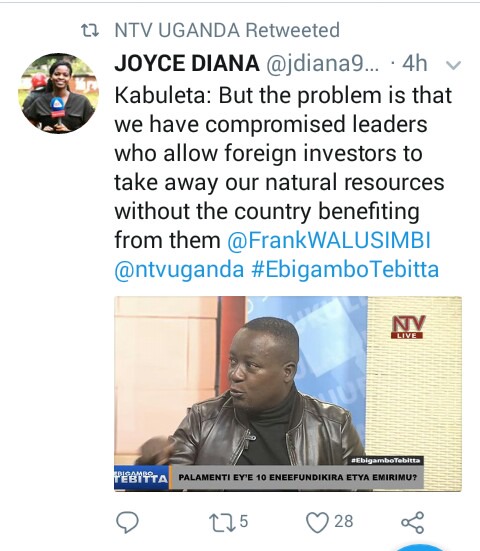Open the #EbigamboTebitta hashtag
The width and height of the screenshot is (480, 551).
point(345,270)
